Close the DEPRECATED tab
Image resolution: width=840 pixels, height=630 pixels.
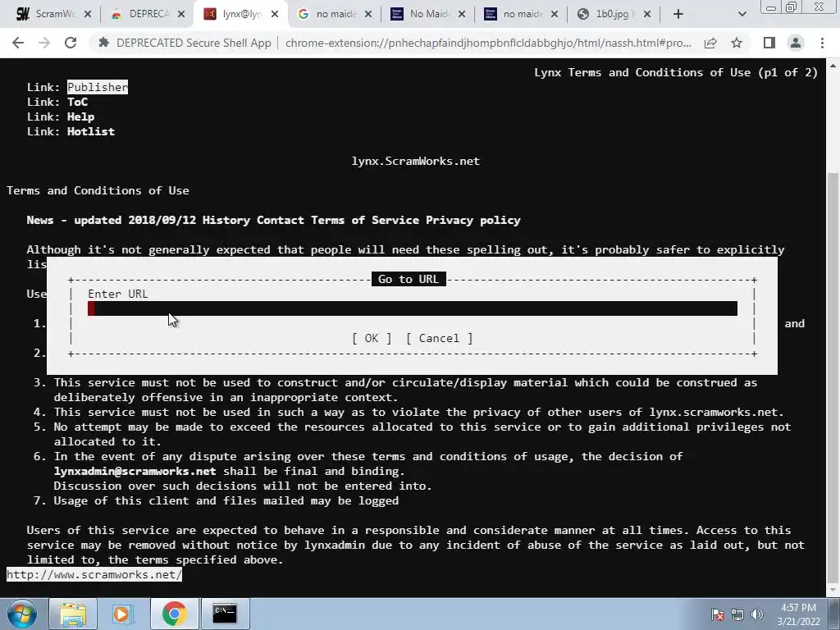pos(181,14)
